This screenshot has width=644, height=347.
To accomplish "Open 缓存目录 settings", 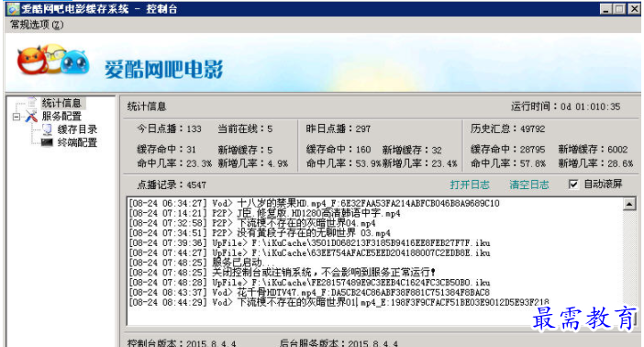I will [77, 129].
